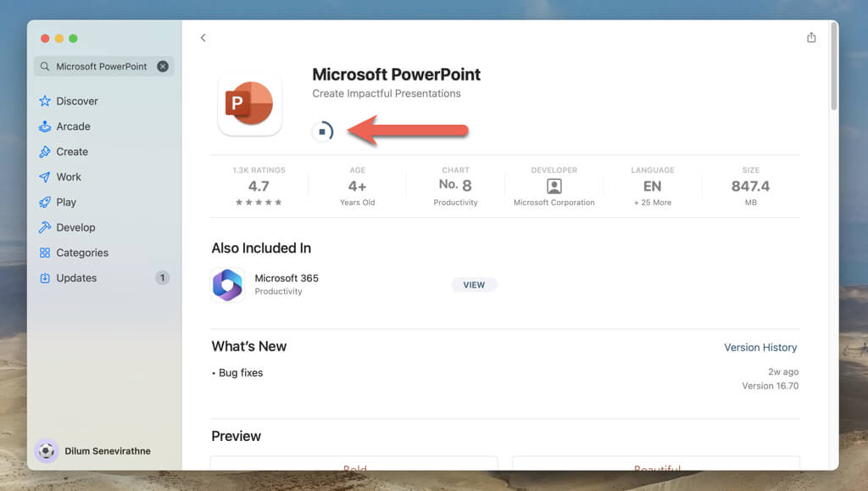Click the five-star rating row
This screenshot has height=491, width=868.
[259, 203]
